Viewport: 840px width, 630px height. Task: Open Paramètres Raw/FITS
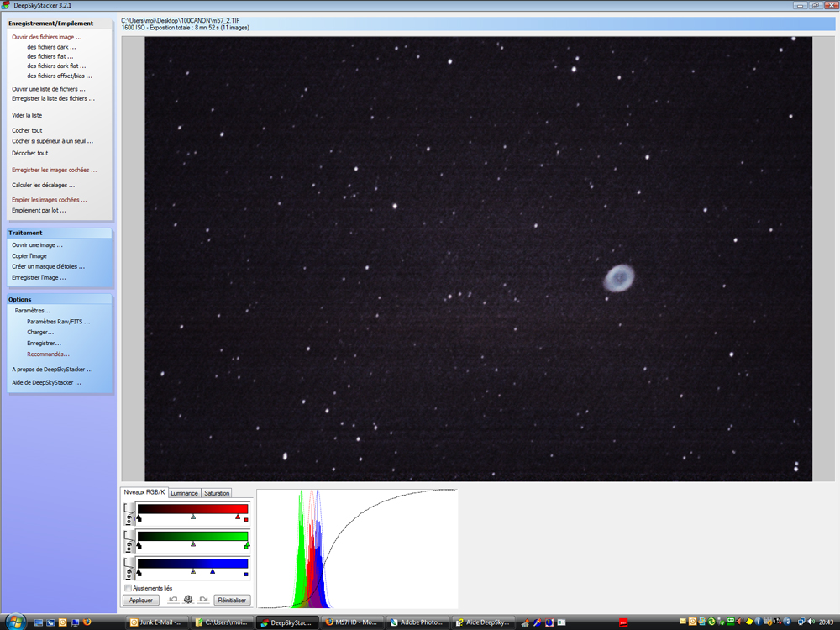point(59,322)
